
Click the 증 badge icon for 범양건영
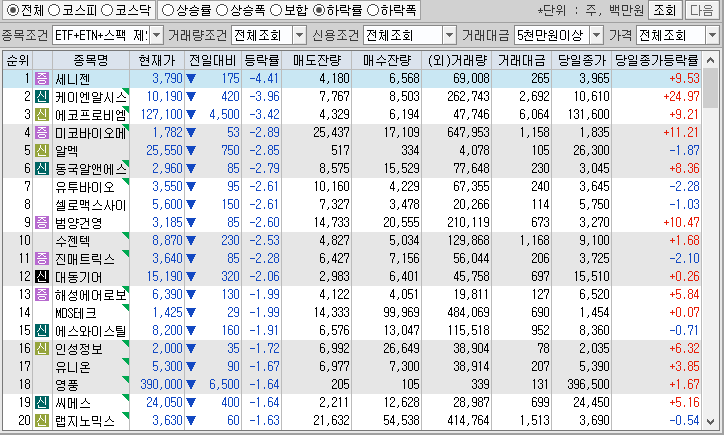coord(42,223)
